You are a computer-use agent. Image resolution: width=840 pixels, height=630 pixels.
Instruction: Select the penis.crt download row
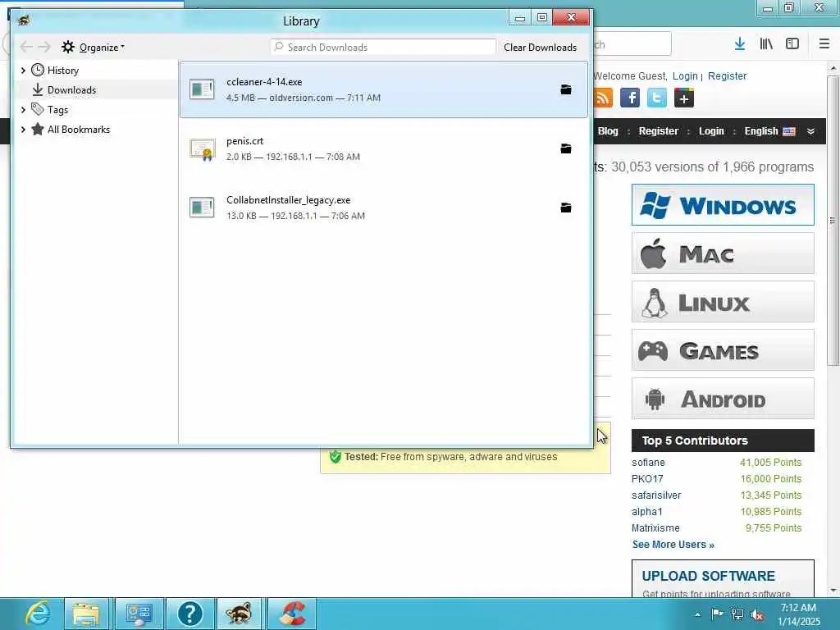(x=384, y=148)
